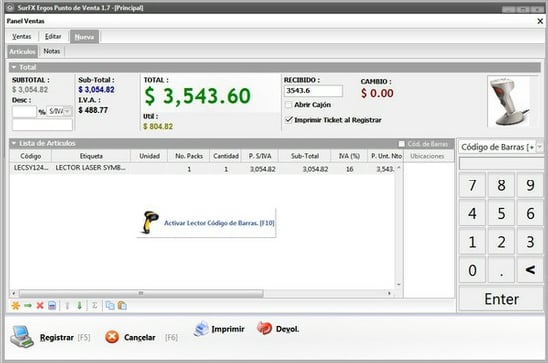Click the green right arrow toolbar icon
The width and height of the screenshot is (548, 363).
click(x=28, y=306)
